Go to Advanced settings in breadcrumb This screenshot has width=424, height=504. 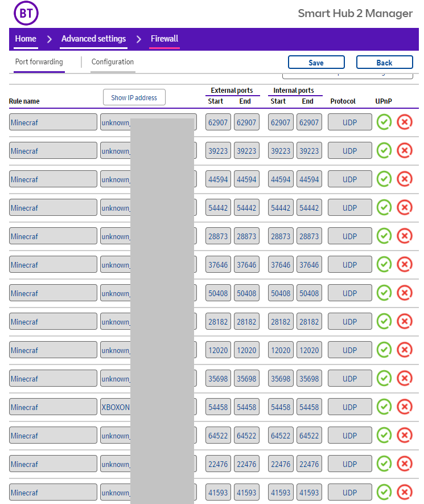click(93, 39)
